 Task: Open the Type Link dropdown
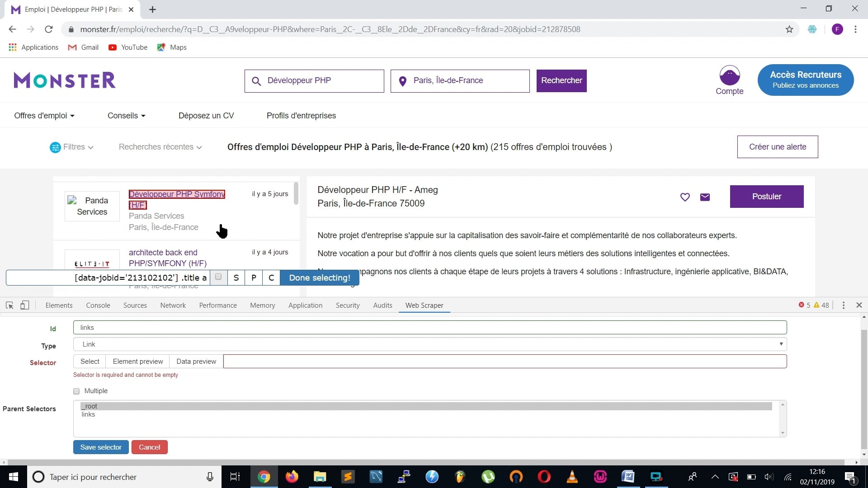click(430, 344)
